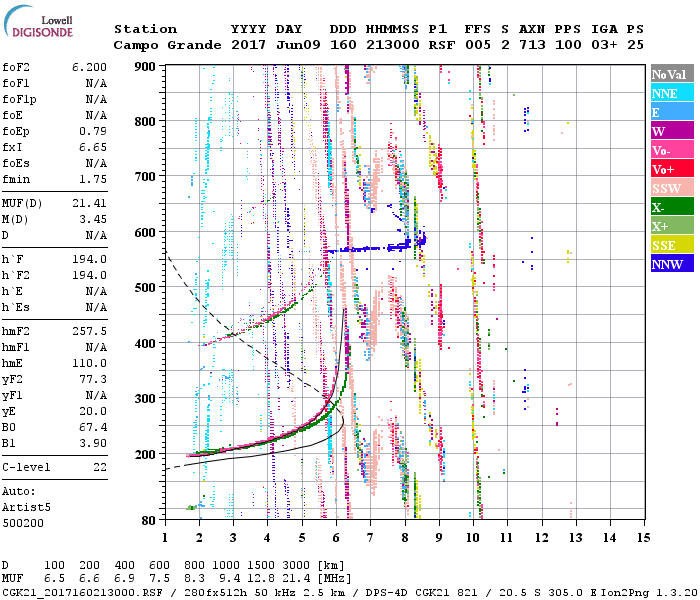700x600 pixels.
Task: Click the fxI value 6.65
Action: tap(93, 147)
